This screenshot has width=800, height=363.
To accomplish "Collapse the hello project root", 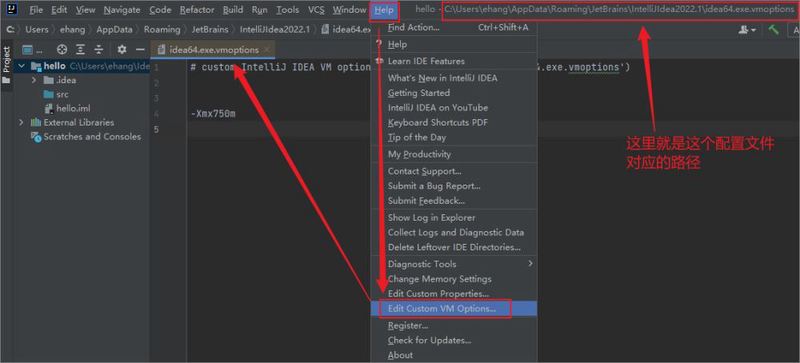I will (x=21, y=66).
